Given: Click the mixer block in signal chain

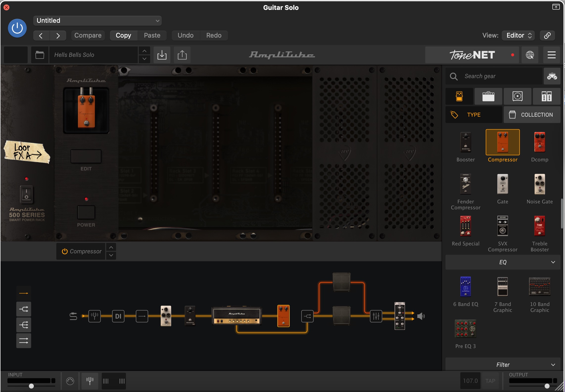Looking at the screenshot, I should click(376, 316).
